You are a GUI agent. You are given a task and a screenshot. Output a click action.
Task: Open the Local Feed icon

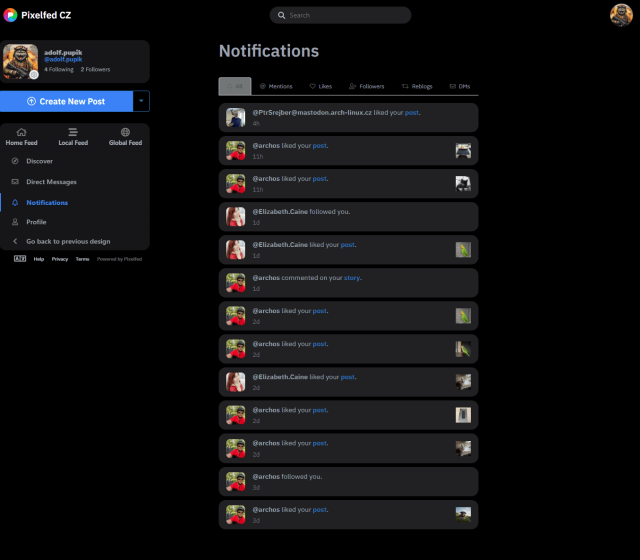[x=73, y=132]
